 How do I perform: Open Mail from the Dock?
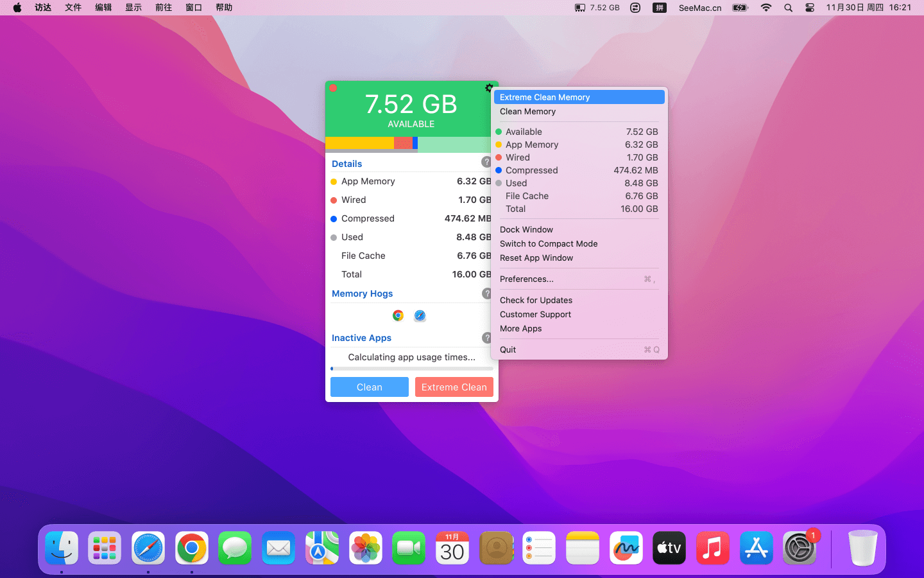pos(278,548)
